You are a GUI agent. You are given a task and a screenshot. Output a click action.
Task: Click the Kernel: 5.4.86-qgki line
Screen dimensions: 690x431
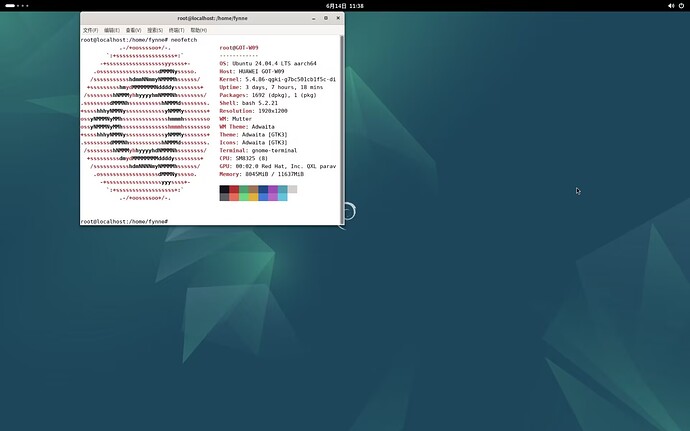[278, 79]
